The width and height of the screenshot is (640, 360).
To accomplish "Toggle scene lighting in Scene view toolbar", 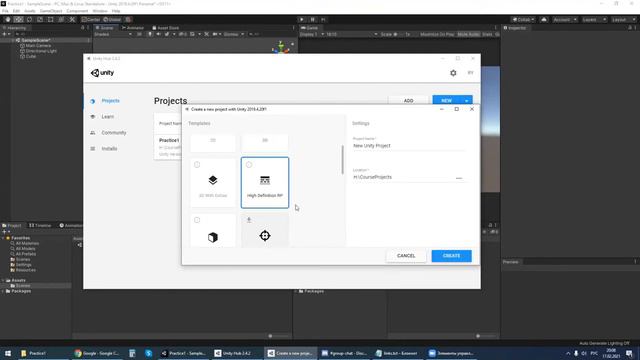I will tap(150, 34).
